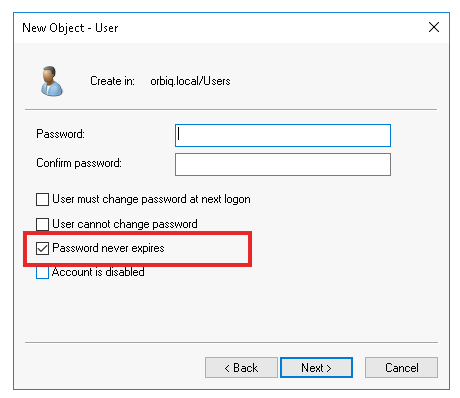Image resolution: width=460 pixels, height=398 pixels.
Task: Click the 'User cannot change password' label text
Action: (x=125, y=224)
